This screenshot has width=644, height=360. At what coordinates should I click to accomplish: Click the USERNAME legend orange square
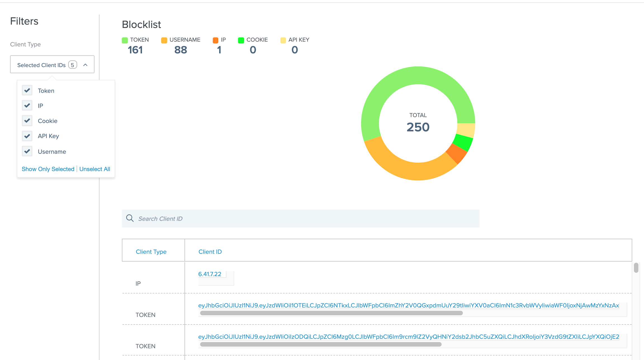click(164, 40)
